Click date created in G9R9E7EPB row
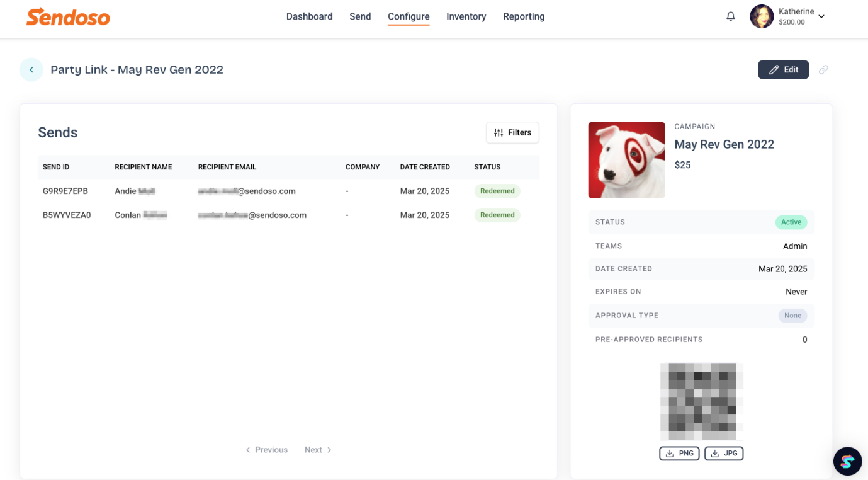The width and height of the screenshot is (868, 480). [425, 191]
